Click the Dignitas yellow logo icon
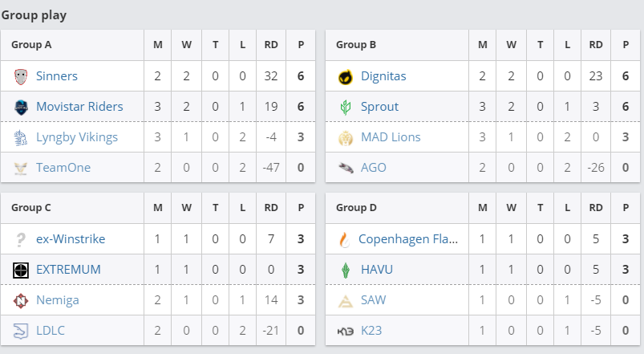 (x=346, y=76)
